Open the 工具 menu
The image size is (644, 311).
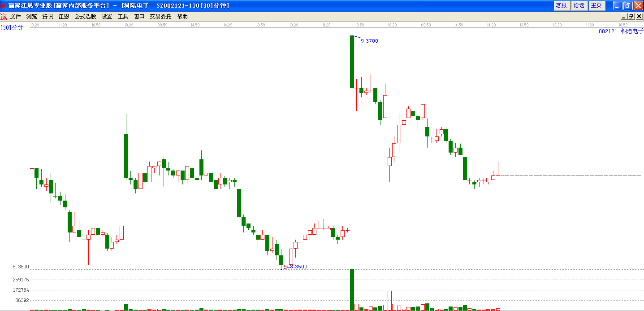tap(123, 17)
